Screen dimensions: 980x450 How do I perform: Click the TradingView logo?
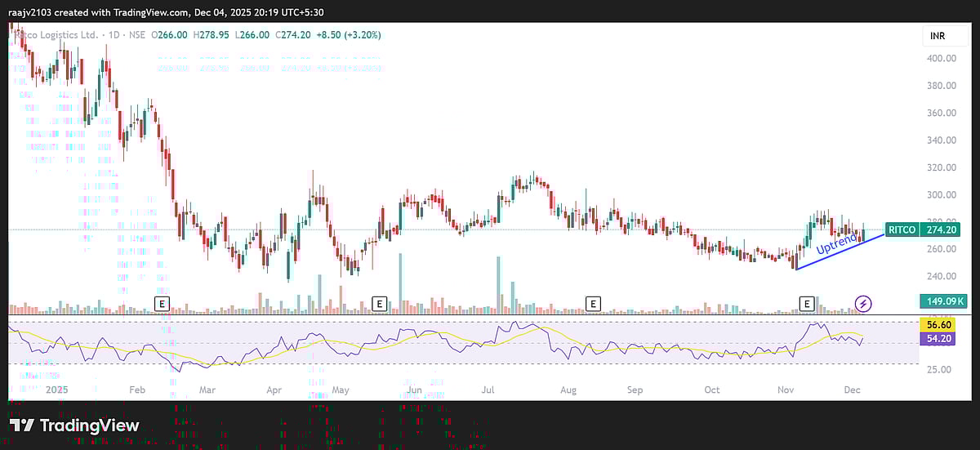(x=74, y=425)
